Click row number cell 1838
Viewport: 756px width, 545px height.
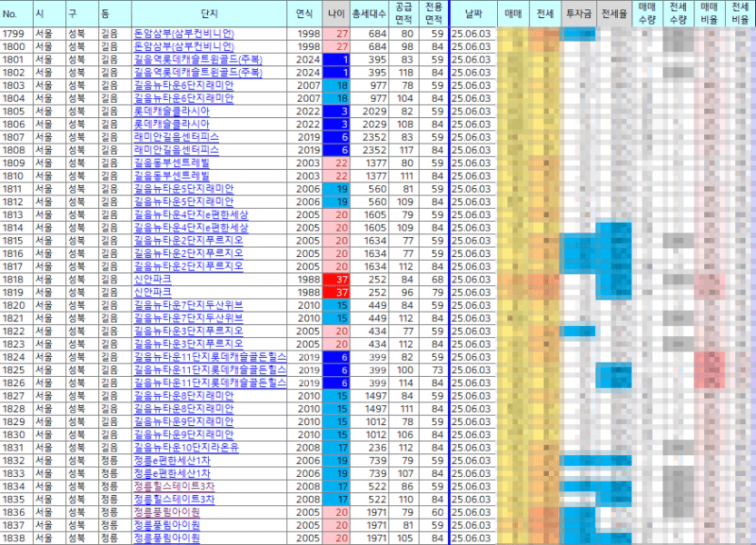pos(16,539)
